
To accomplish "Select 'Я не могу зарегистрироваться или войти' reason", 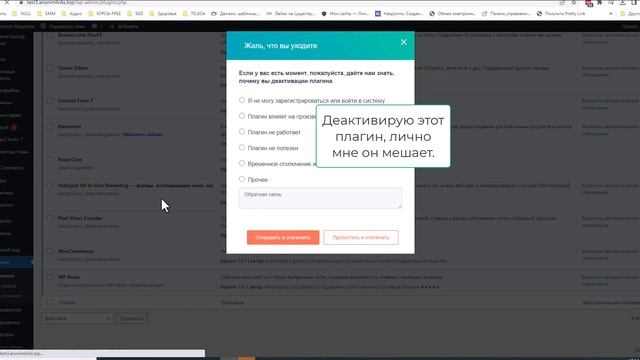I will coord(242,100).
